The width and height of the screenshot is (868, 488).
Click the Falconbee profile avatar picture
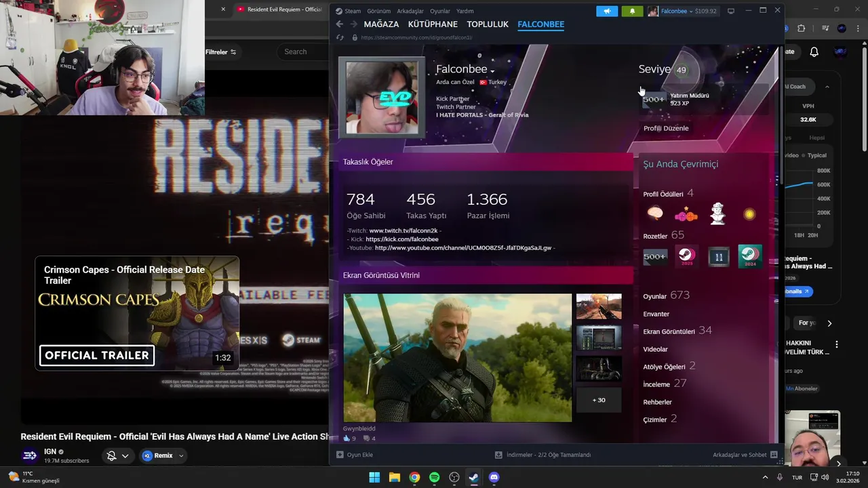click(x=382, y=97)
